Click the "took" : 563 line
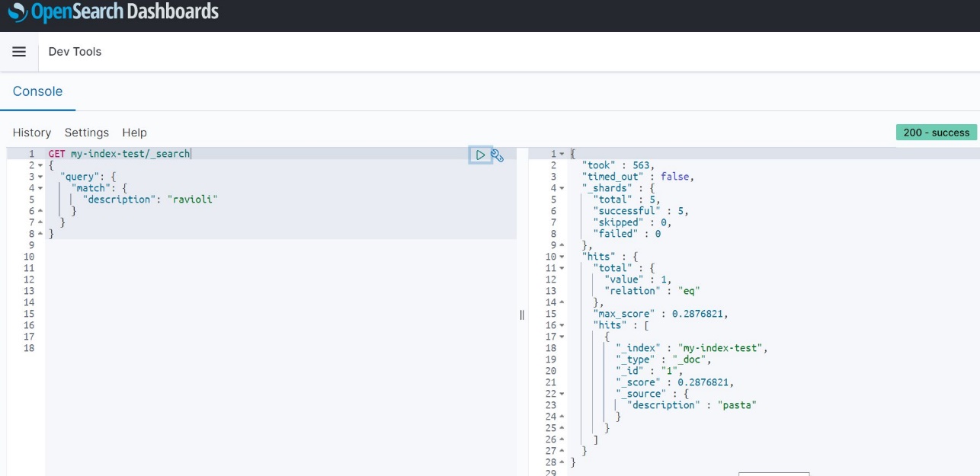Viewport: 980px width, 476px height. [618, 165]
